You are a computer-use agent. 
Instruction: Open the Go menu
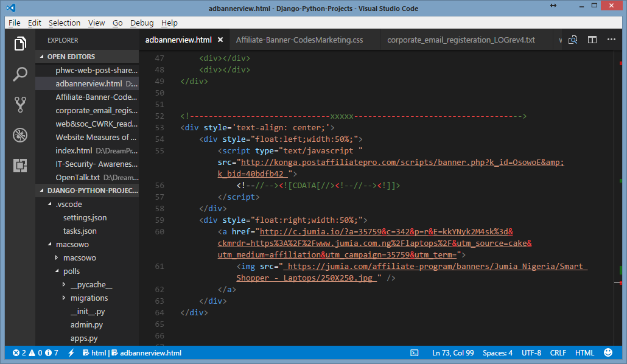[x=117, y=23]
